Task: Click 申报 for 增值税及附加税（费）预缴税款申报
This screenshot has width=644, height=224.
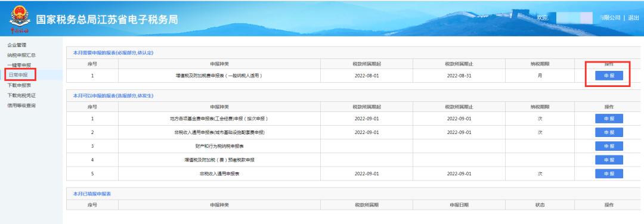Action: [x=609, y=160]
